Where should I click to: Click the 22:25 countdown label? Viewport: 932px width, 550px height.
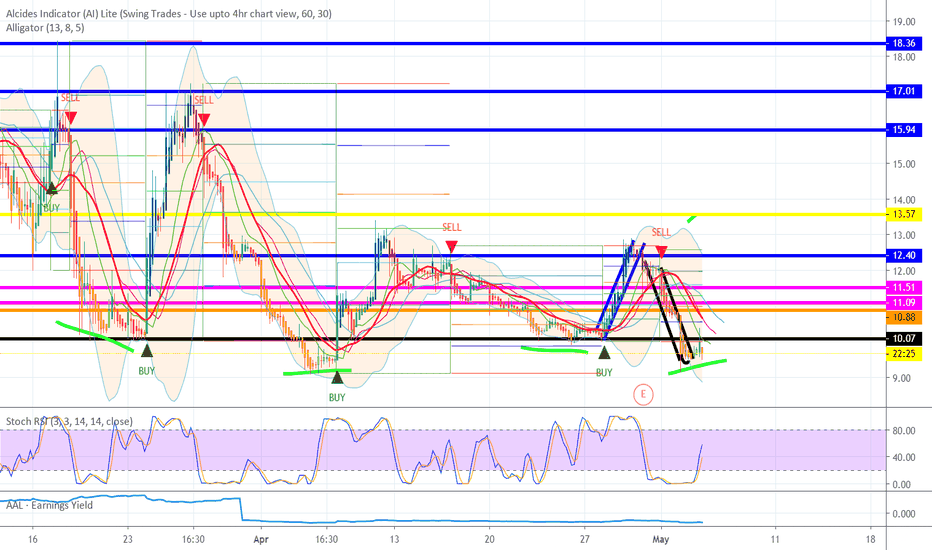(903, 354)
